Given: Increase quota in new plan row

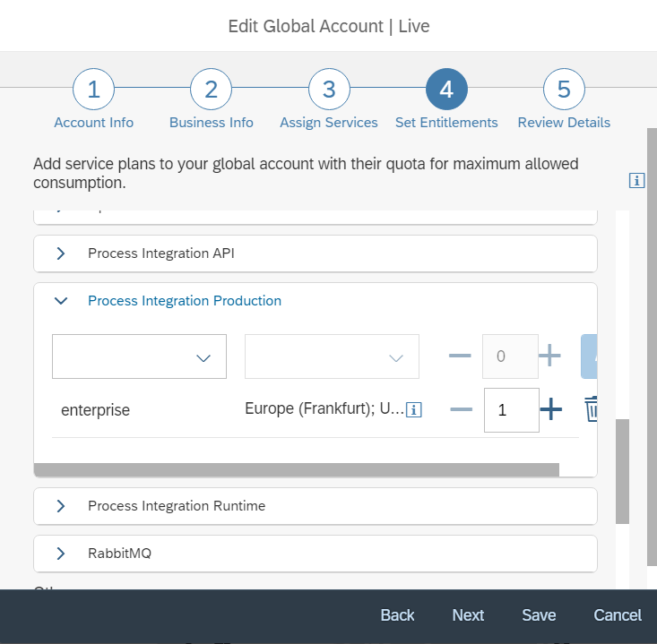Looking at the screenshot, I should click(x=549, y=356).
